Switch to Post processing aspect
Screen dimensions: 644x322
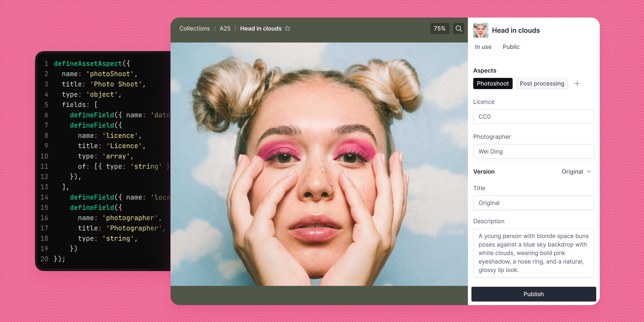coord(542,84)
